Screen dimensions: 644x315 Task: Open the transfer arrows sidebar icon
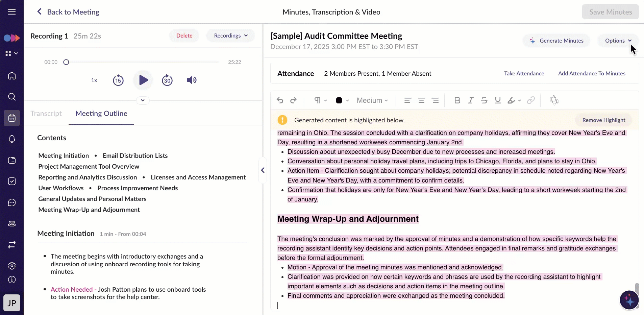click(12, 245)
